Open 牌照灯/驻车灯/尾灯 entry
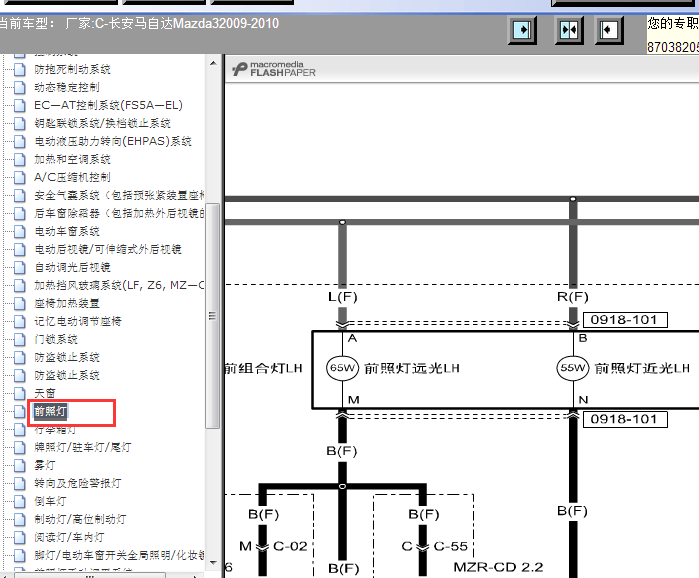This screenshot has width=699, height=578. coord(83,447)
